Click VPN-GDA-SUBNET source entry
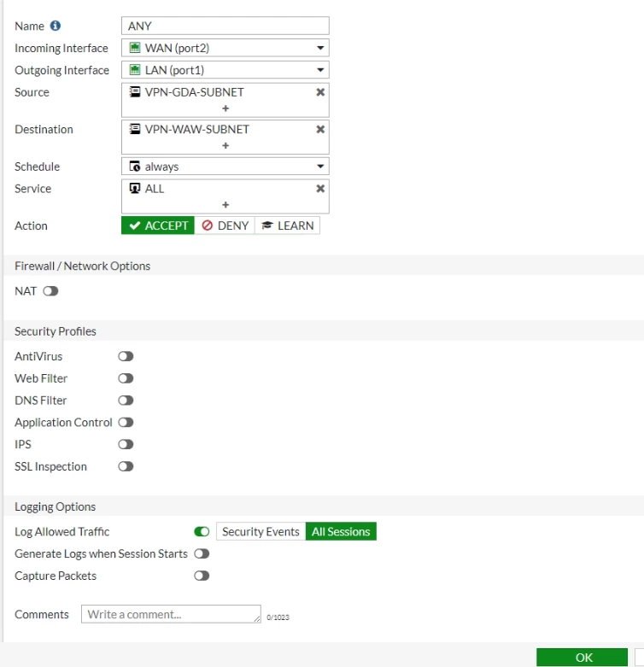 195,92
